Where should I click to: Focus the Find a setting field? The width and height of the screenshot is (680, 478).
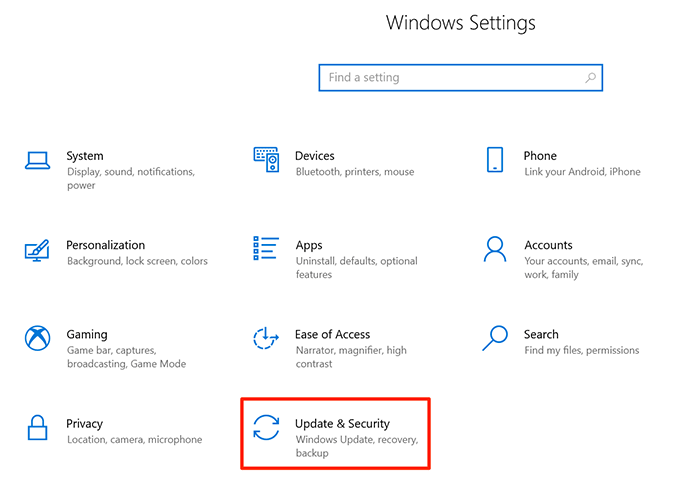[x=450, y=77]
